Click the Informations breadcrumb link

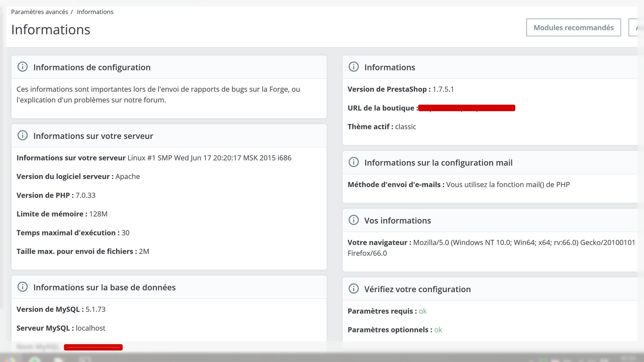(95, 12)
